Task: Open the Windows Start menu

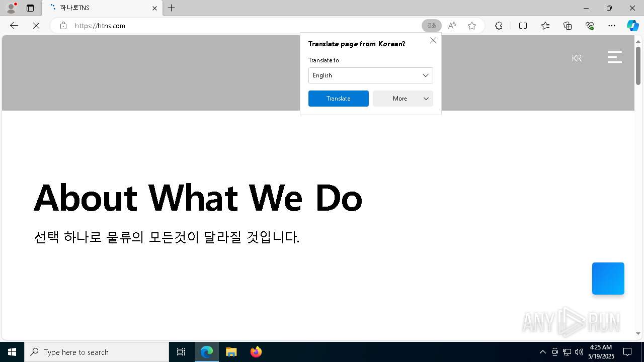Action: tap(12, 352)
